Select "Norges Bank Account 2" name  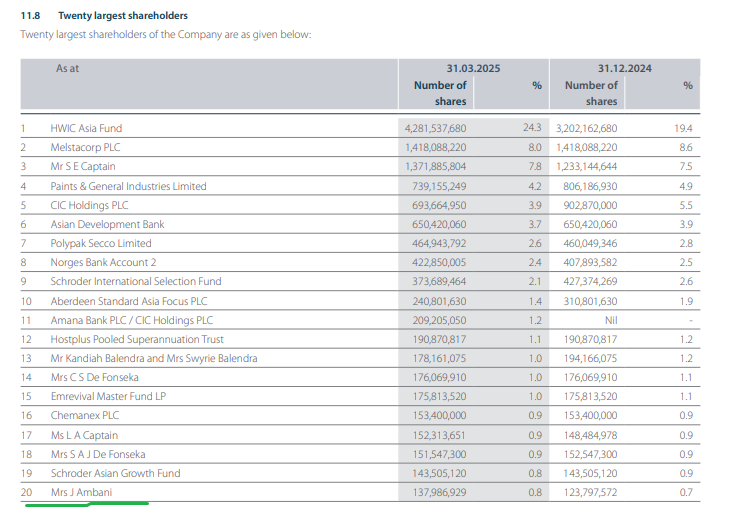(103, 262)
